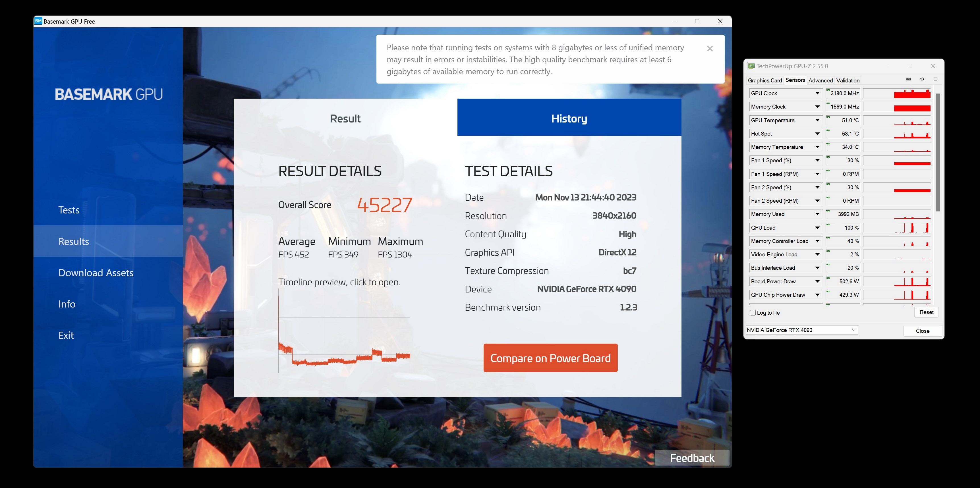Image resolution: width=980 pixels, height=488 pixels.
Task: Minimize the GPU-Z window
Action: pyautogui.click(x=887, y=66)
